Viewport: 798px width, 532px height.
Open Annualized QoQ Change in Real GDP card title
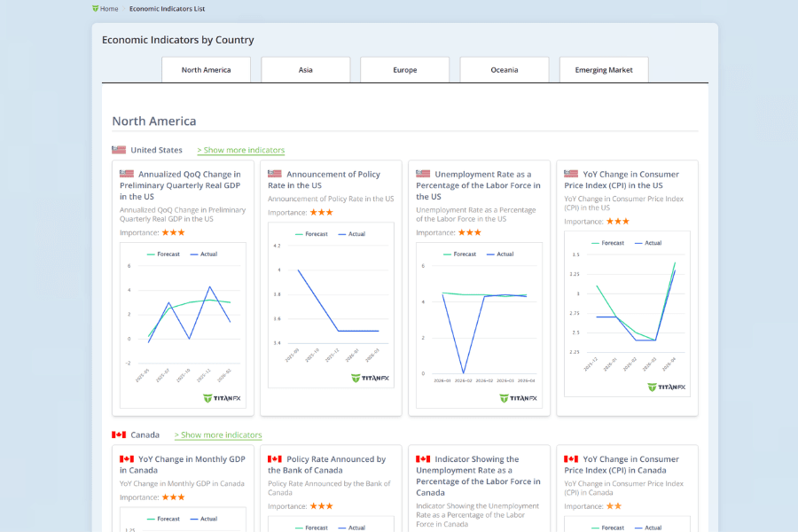pos(180,185)
